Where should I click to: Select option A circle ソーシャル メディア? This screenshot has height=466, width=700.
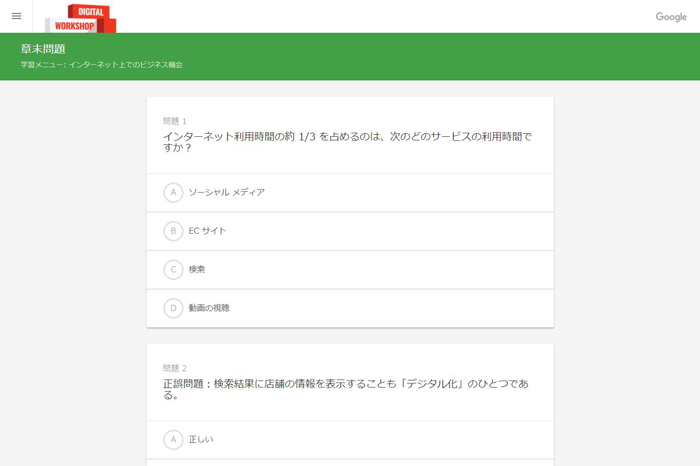[173, 192]
